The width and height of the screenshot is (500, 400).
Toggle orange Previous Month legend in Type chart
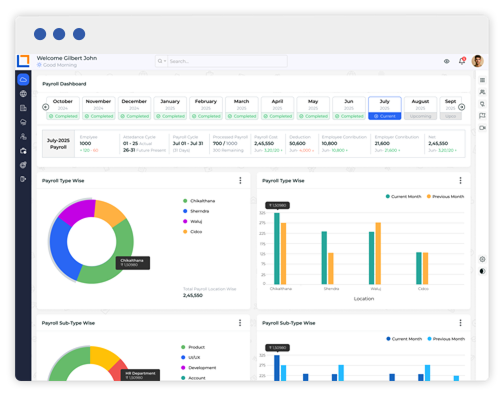click(x=445, y=196)
